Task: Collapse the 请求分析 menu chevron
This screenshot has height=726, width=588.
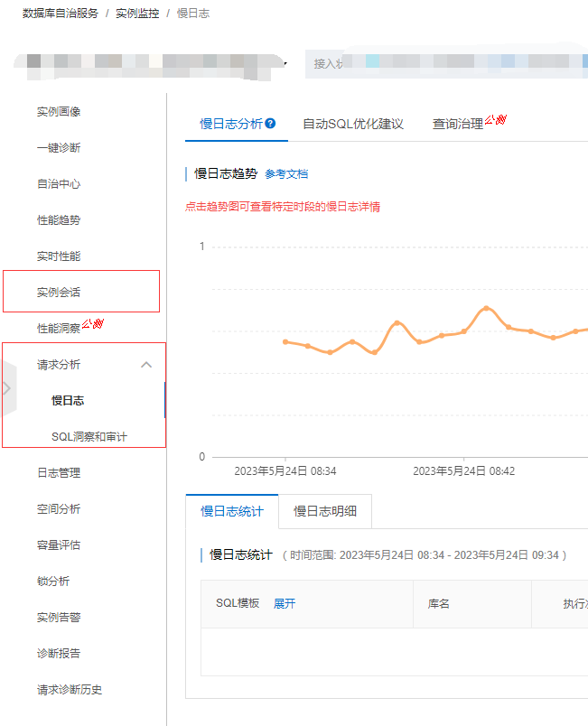Action: [x=146, y=365]
